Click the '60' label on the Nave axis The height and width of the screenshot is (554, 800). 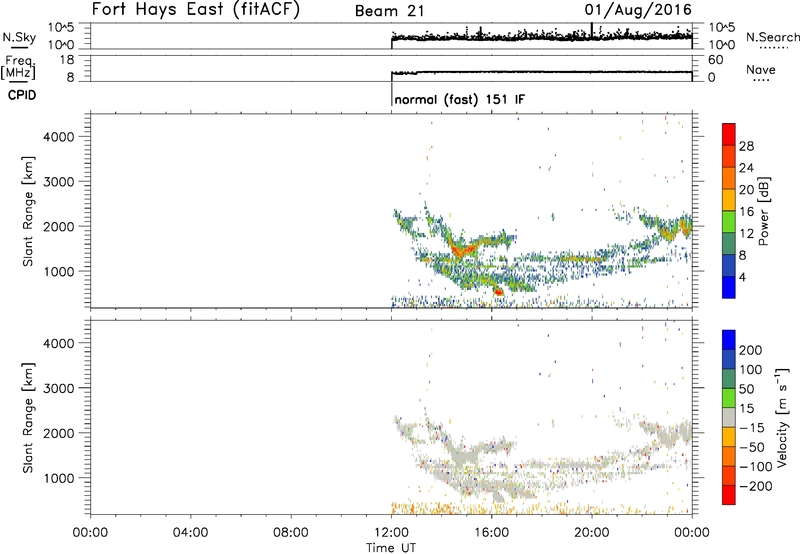(x=715, y=60)
